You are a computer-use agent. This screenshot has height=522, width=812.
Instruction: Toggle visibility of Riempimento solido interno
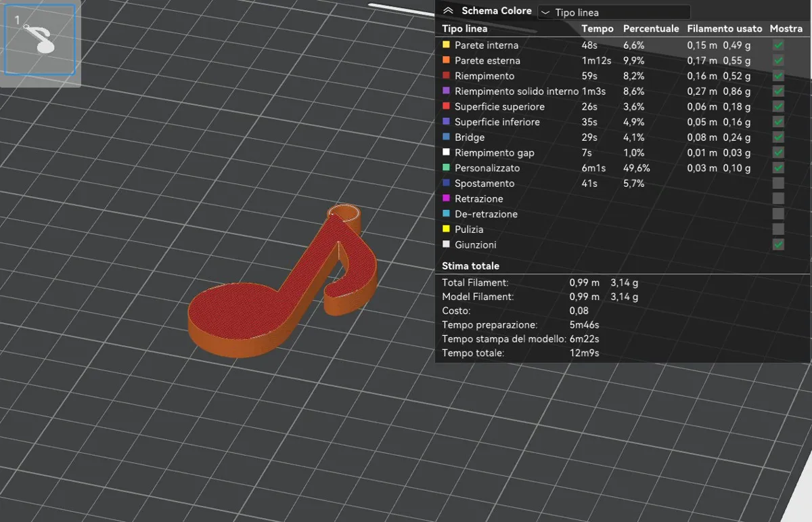(778, 91)
